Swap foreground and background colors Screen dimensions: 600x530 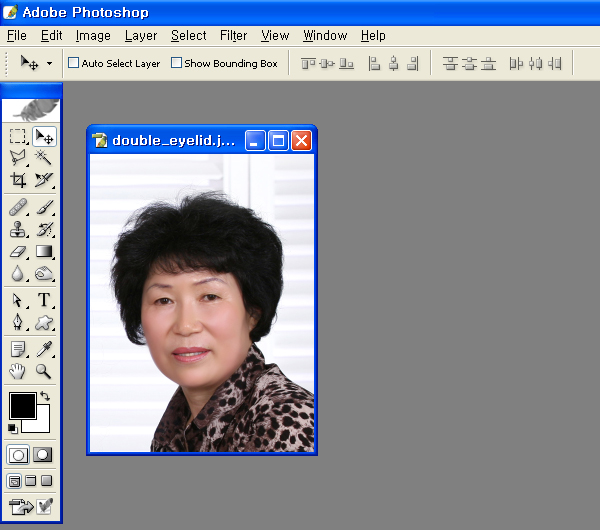(x=45, y=396)
